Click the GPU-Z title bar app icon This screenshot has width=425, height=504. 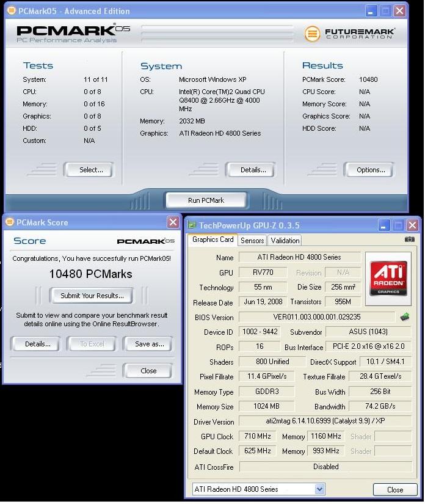192,225
